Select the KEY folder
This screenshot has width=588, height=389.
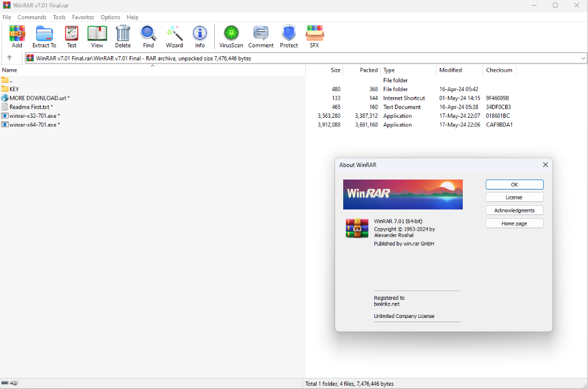[14, 89]
